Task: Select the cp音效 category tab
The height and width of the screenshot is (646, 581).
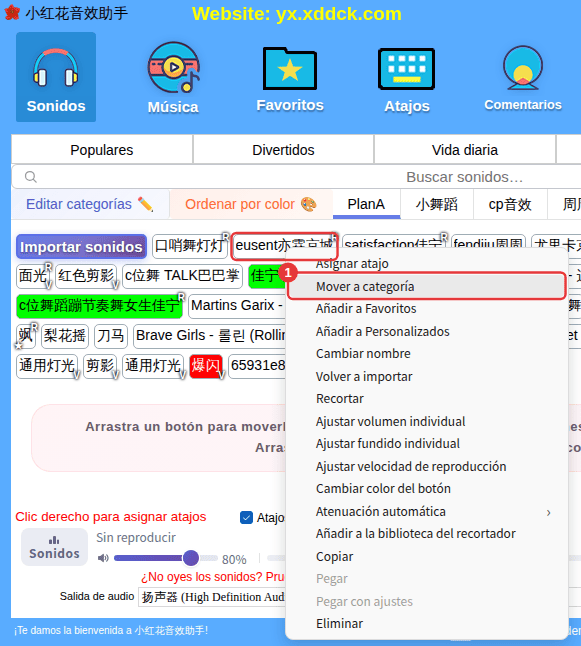Action: tap(510, 204)
